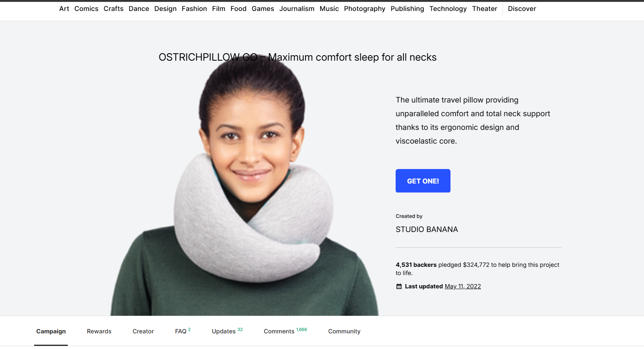This screenshot has width=644, height=349.
Task: Open the Photography category
Action: 364,9
